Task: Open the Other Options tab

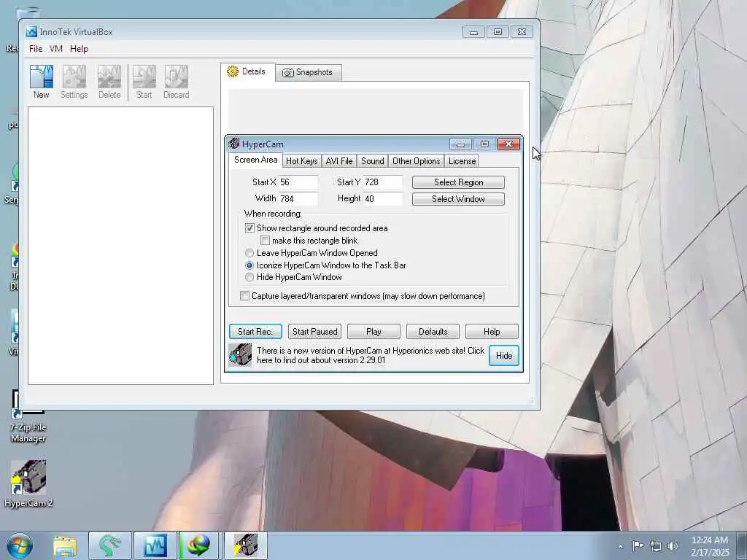Action: (x=416, y=161)
